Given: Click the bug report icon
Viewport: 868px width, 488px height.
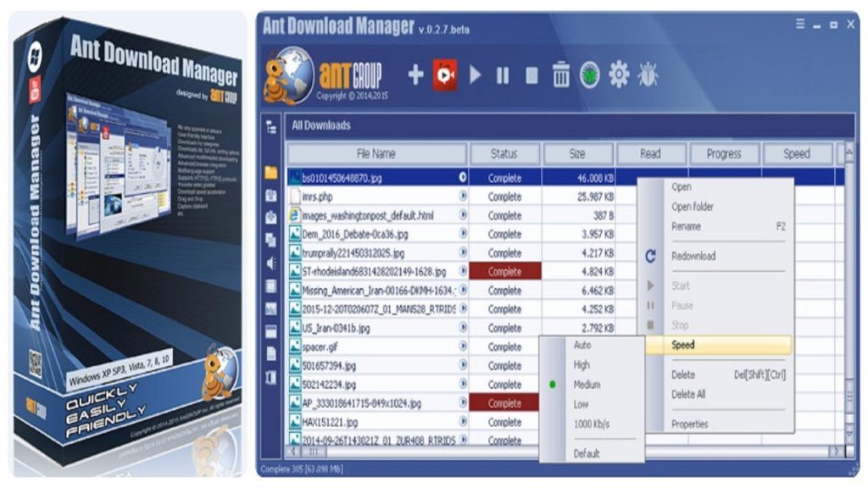Looking at the screenshot, I should [648, 75].
